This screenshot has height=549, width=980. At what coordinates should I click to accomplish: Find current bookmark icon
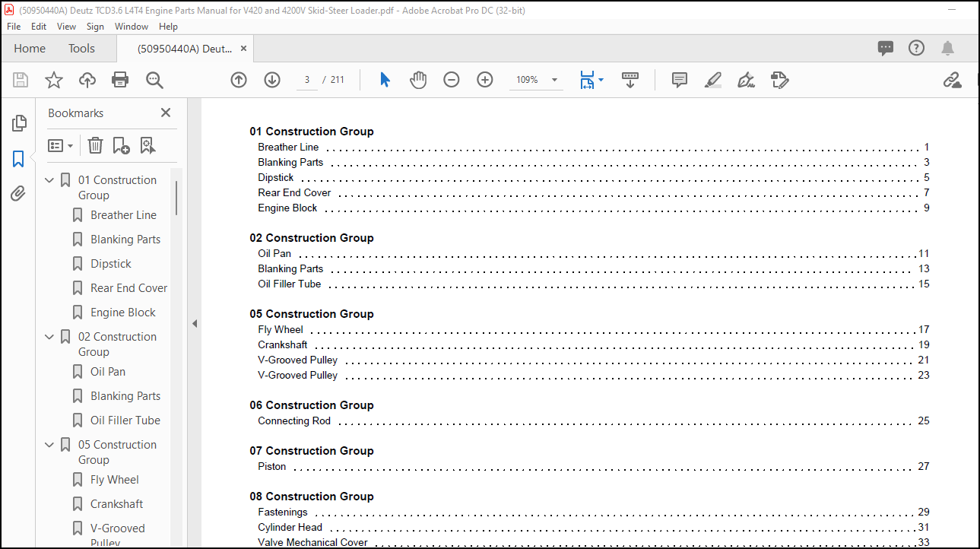147,145
